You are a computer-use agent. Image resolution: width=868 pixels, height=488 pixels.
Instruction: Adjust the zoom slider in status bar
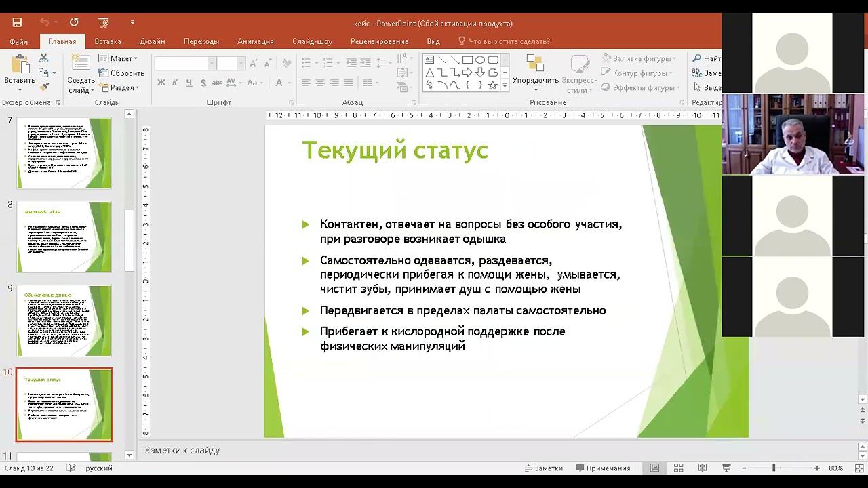pyautogui.click(x=773, y=468)
